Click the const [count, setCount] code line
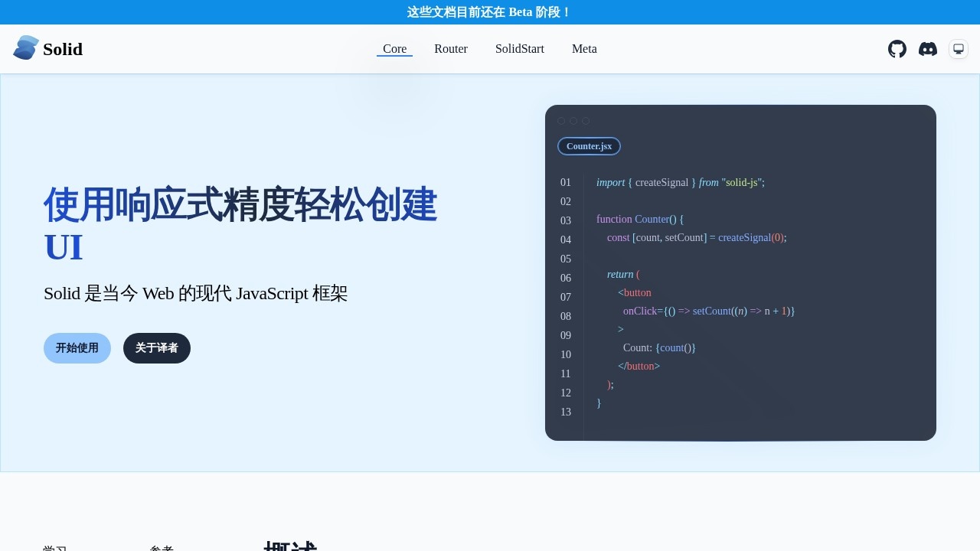The image size is (980, 551). pyautogui.click(x=697, y=237)
